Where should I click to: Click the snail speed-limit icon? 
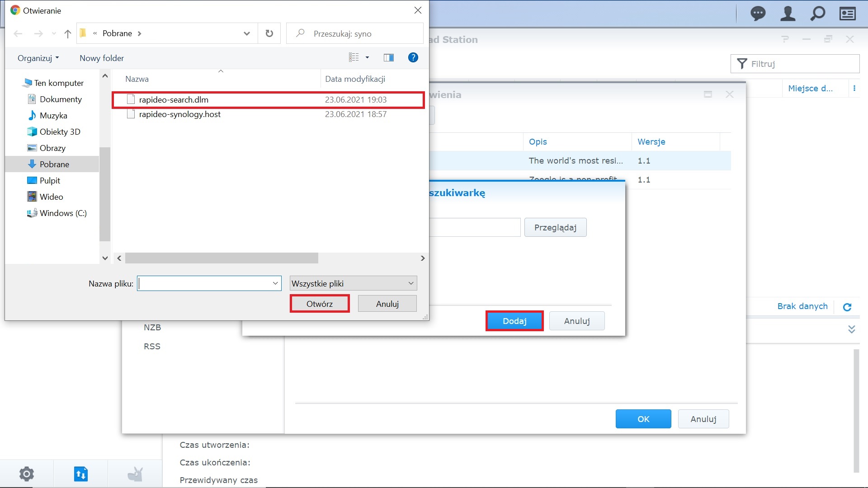tap(135, 474)
